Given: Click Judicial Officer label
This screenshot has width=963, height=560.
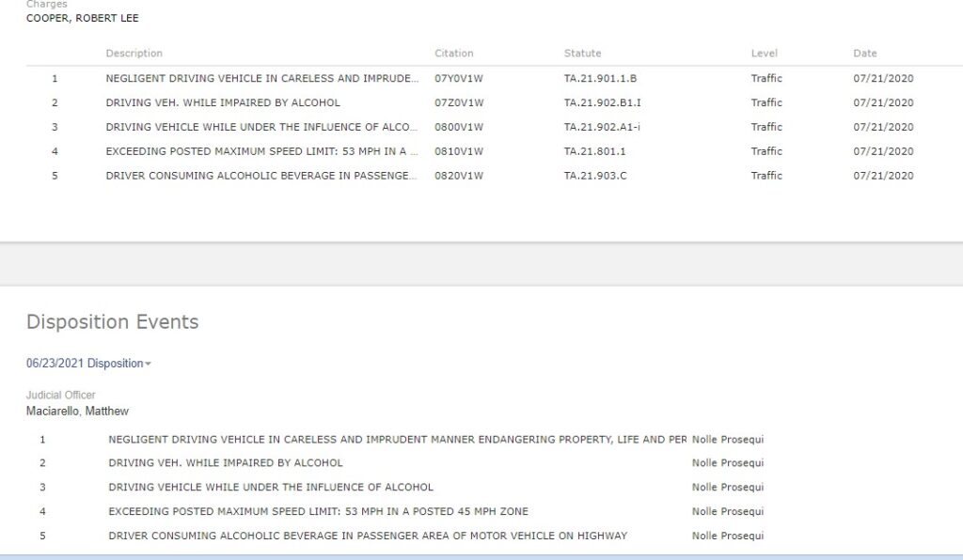Looking at the screenshot, I should [x=61, y=395].
